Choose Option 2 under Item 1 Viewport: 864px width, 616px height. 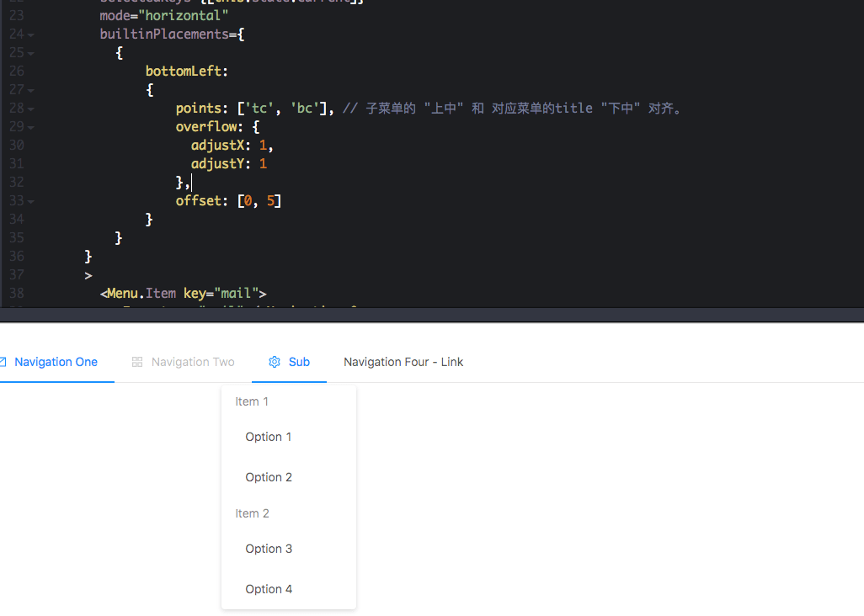click(269, 477)
